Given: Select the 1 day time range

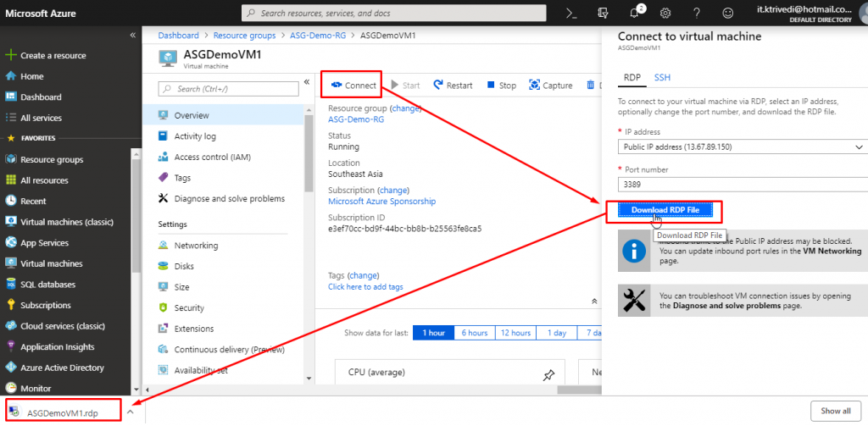Looking at the screenshot, I should point(557,333).
